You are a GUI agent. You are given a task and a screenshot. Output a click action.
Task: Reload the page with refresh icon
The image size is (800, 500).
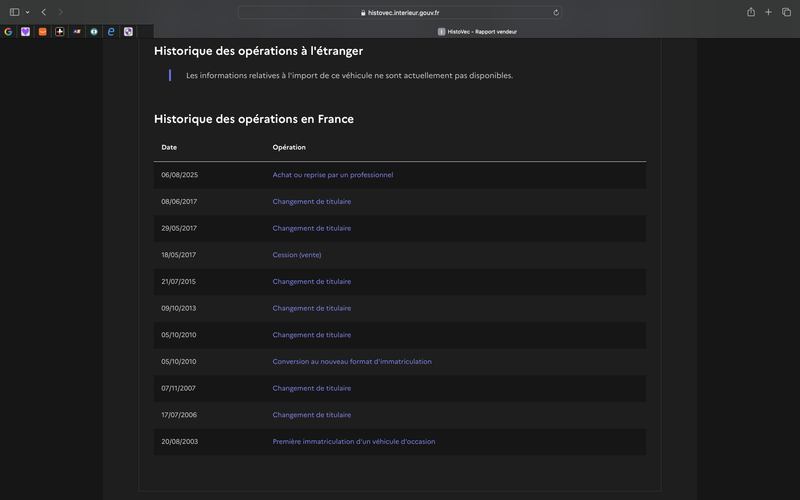[x=556, y=13]
